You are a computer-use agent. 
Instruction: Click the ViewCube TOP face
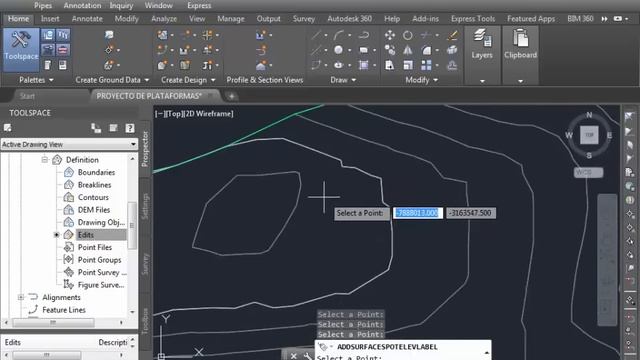click(x=589, y=135)
